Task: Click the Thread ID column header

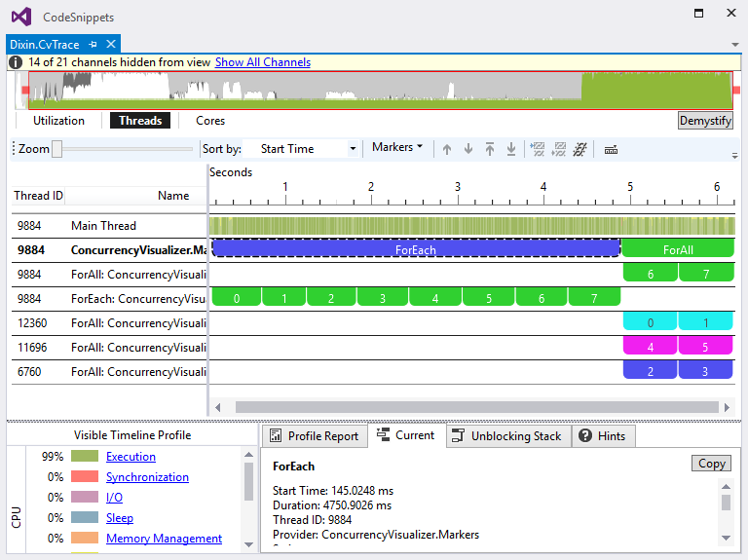Action: 38,196
